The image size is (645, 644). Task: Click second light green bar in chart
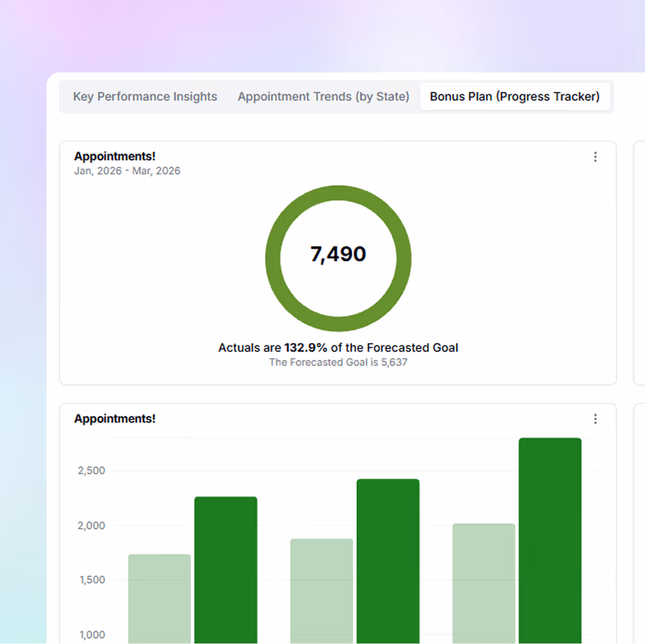coord(322,591)
